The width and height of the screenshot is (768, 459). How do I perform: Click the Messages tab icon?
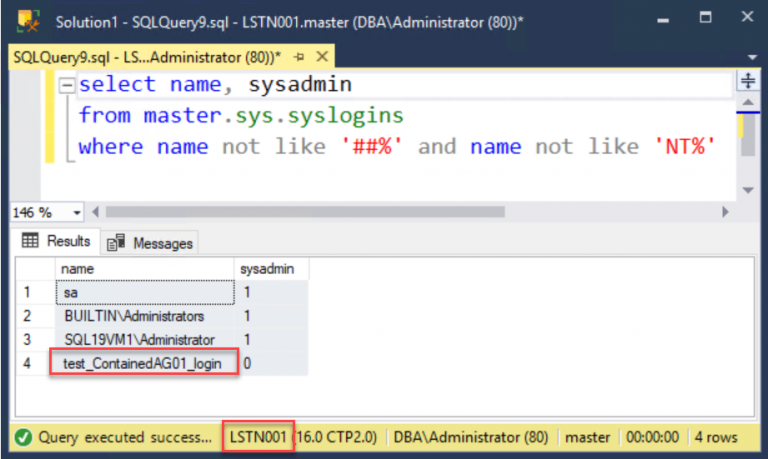pos(116,242)
